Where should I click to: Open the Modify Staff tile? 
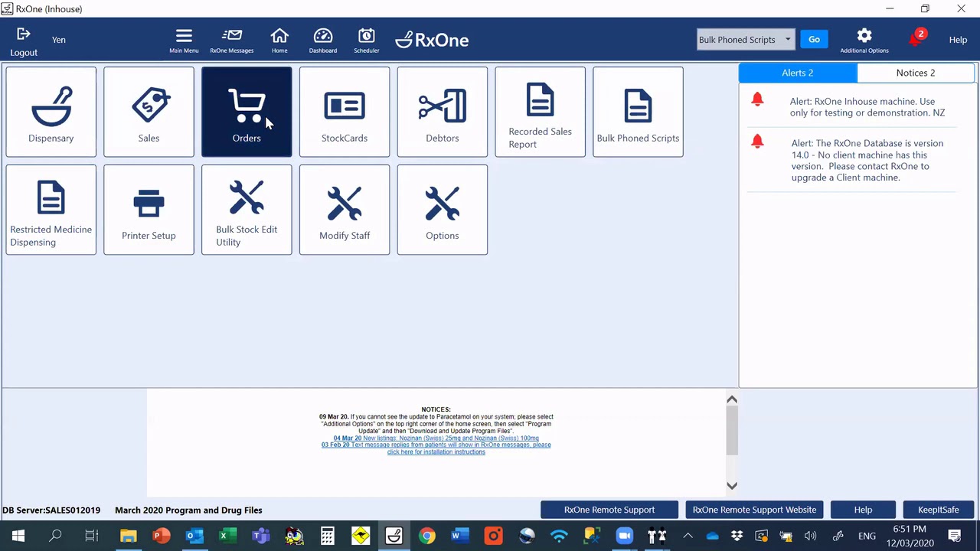tap(345, 210)
